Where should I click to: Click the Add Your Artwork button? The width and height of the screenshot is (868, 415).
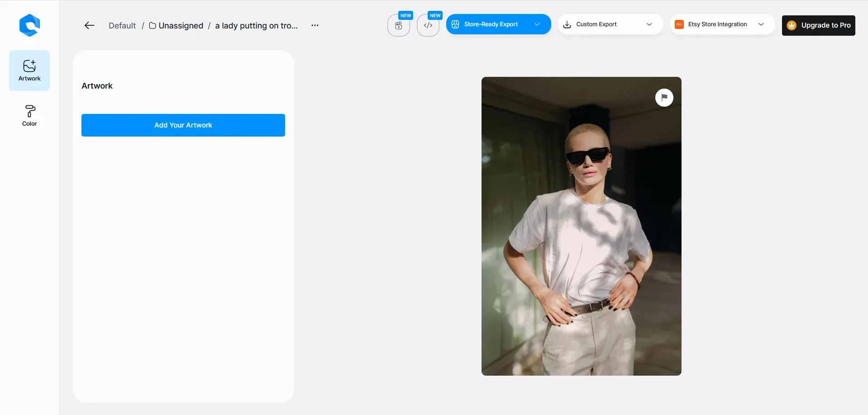click(x=183, y=125)
